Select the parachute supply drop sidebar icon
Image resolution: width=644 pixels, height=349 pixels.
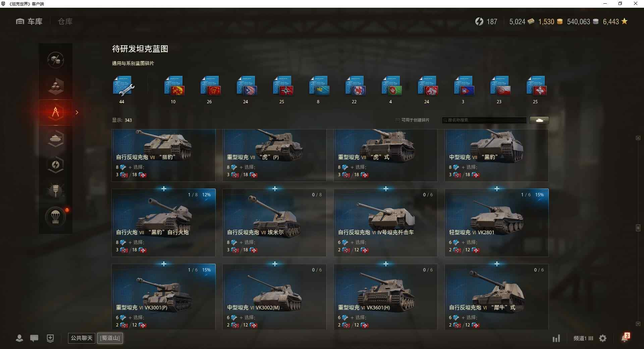click(56, 217)
